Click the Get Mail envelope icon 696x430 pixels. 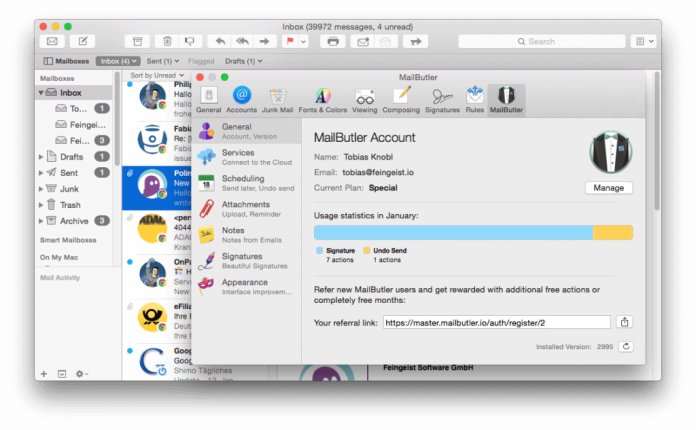[x=52, y=41]
